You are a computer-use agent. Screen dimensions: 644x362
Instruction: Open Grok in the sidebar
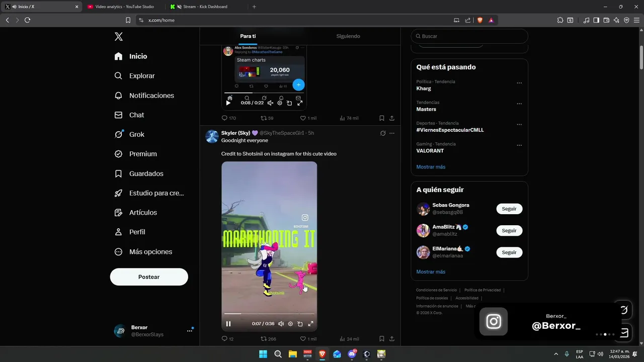(129, 134)
